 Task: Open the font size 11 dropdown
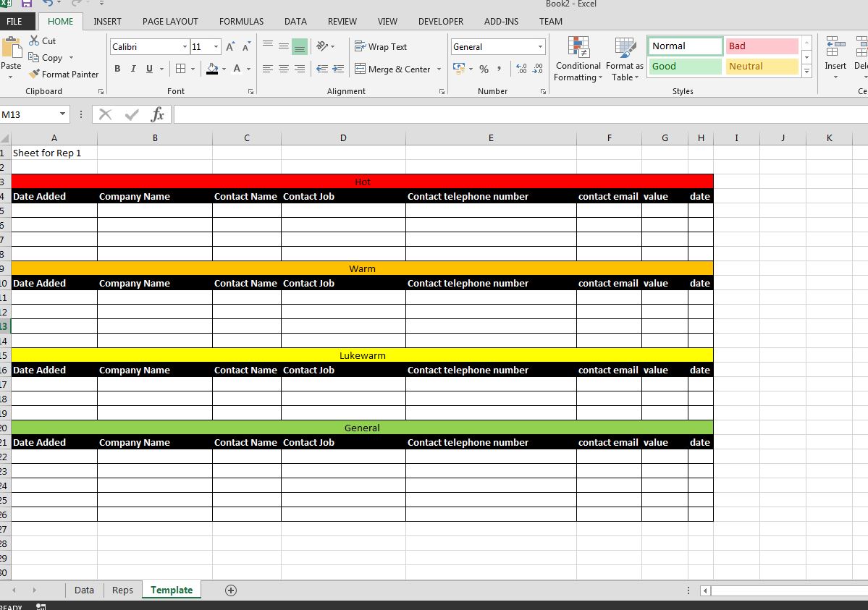coord(216,47)
